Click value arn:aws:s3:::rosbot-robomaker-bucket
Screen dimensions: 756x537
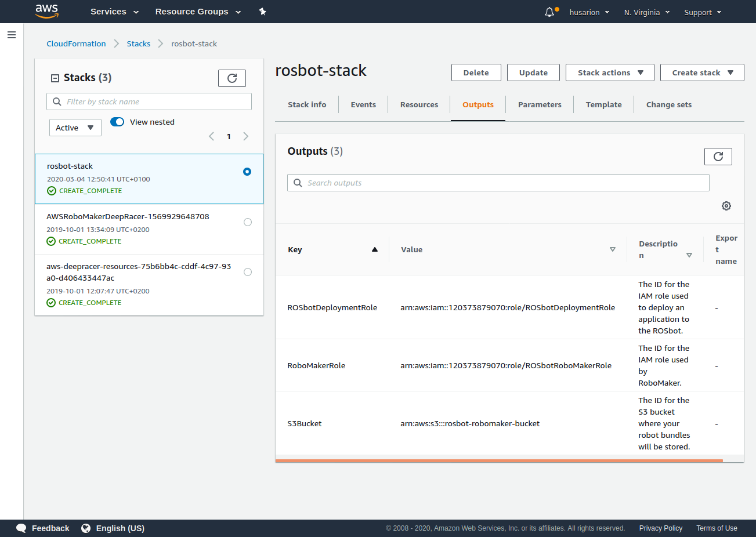(470, 423)
